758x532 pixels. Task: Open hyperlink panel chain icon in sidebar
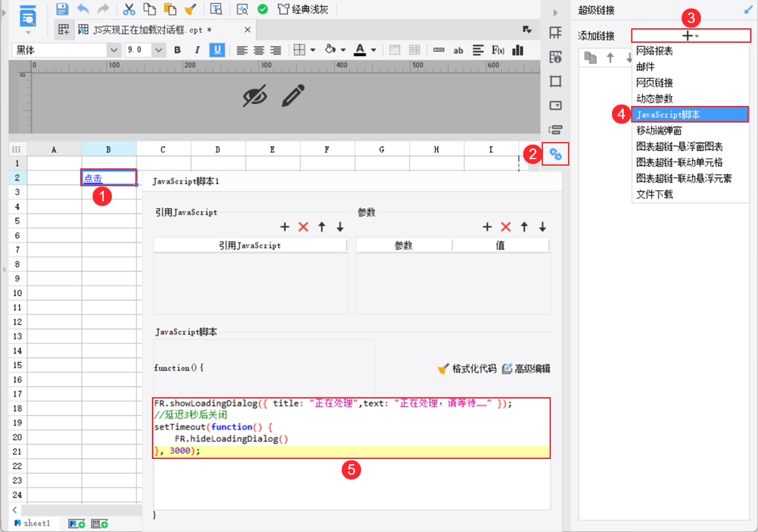tap(556, 155)
